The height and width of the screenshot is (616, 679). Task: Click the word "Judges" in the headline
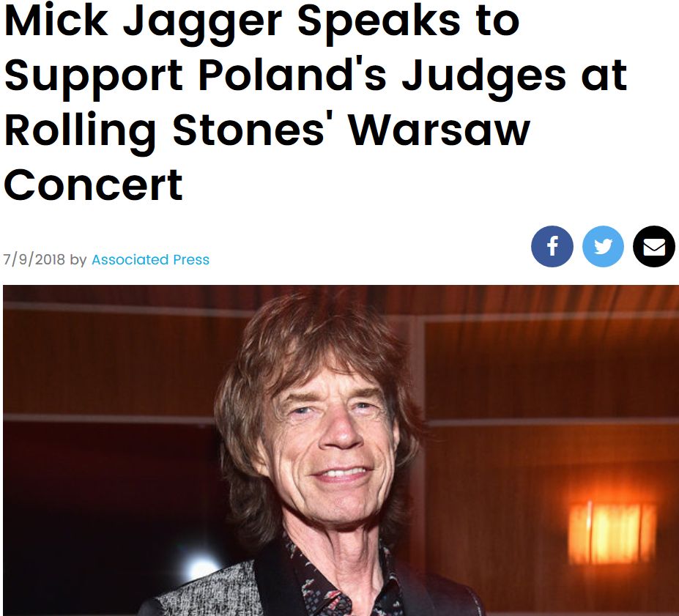click(483, 78)
